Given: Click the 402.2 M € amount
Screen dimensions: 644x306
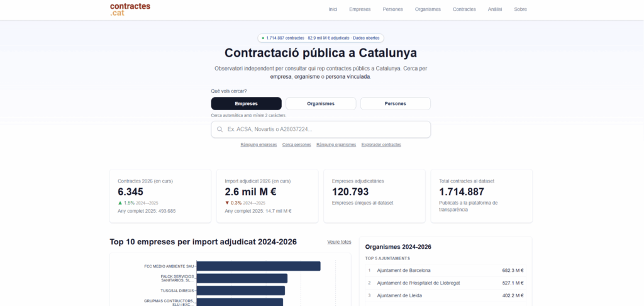Looking at the screenshot, I should point(513,295).
